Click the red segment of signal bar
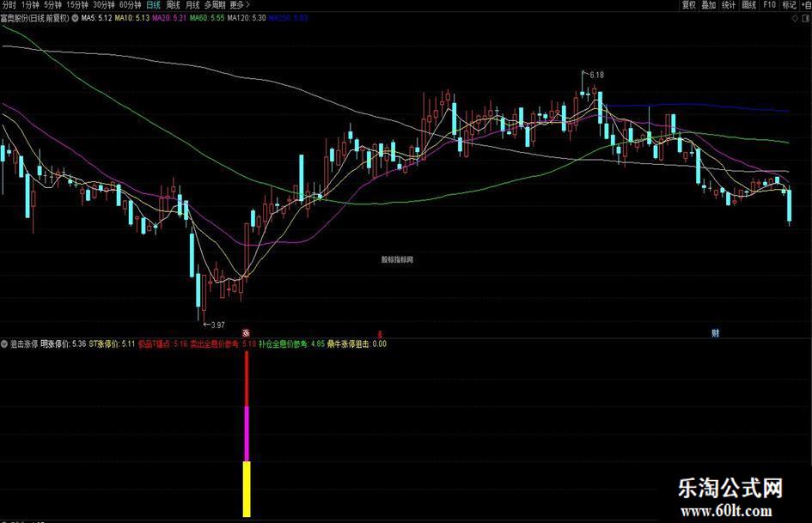The height and width of the screenshot is (523, 812). (247, 379)
